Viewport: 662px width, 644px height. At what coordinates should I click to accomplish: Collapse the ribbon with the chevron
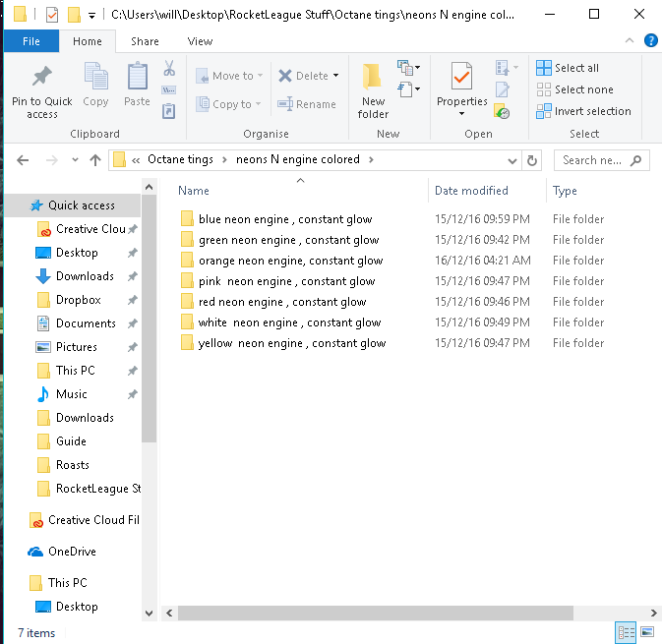click(x=630, y=40)
